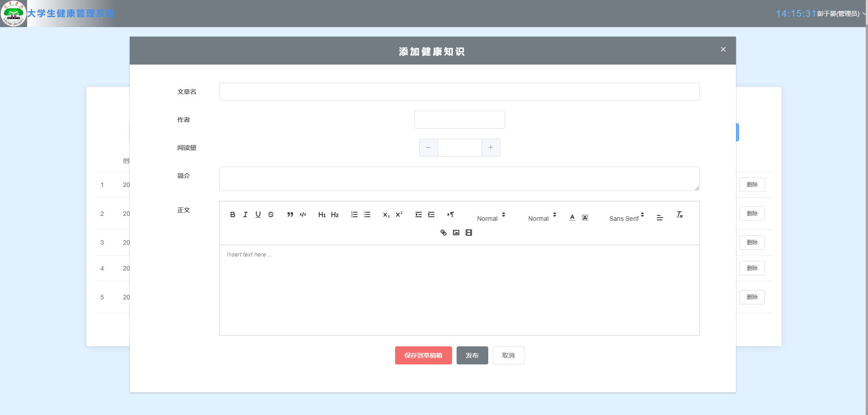The image size is (868, 415).
Task: Enable strikethrough formatting
Action: click(271, 214)
